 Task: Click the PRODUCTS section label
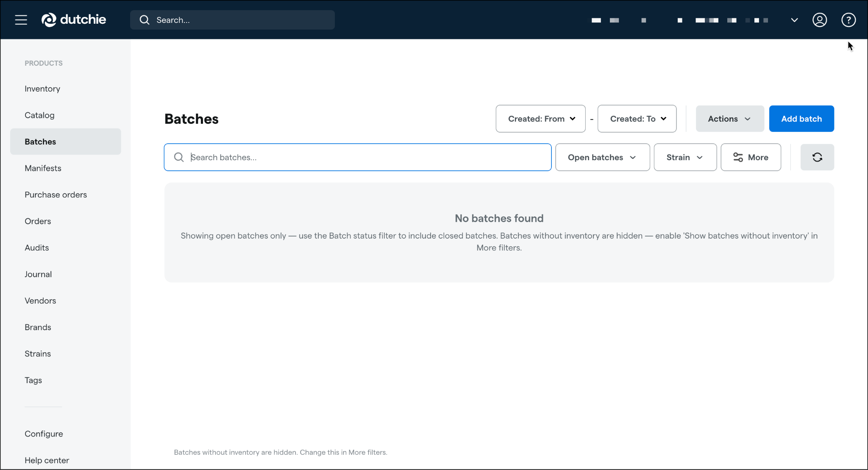44,63
